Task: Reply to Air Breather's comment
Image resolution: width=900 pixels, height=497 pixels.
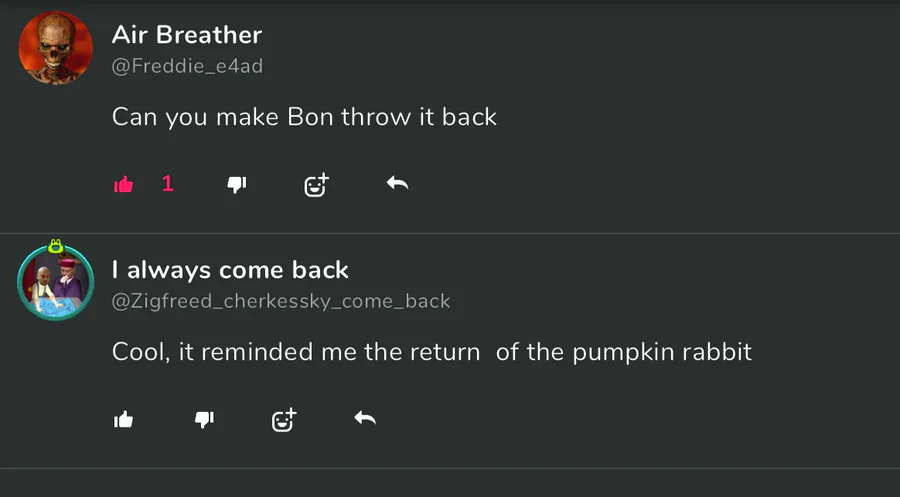Action: tap(397, 183)
